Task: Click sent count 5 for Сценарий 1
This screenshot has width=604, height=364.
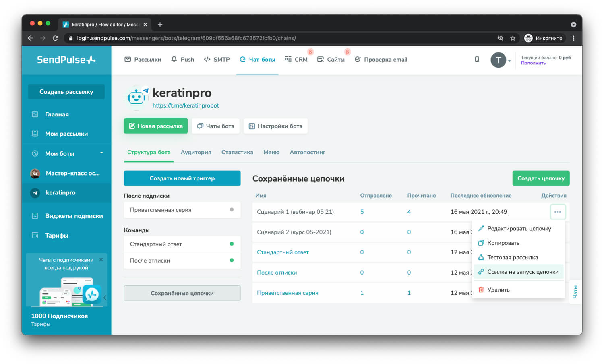Action: 362,212
